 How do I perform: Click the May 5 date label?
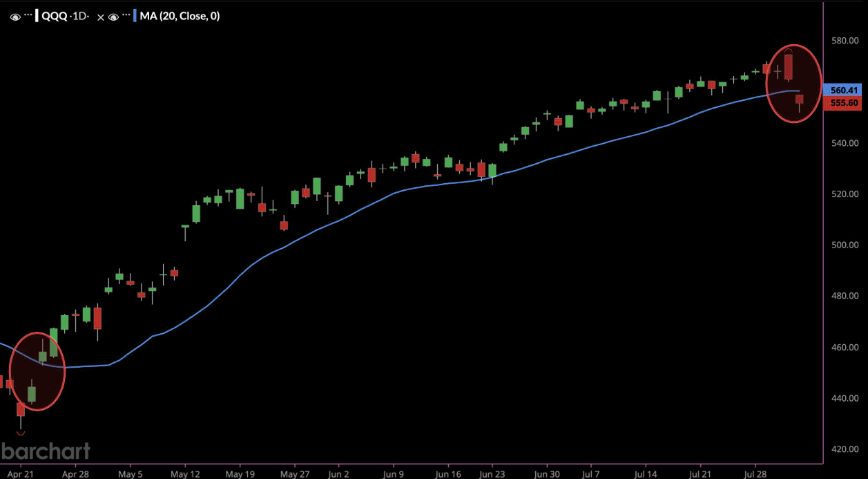[131, 474]
